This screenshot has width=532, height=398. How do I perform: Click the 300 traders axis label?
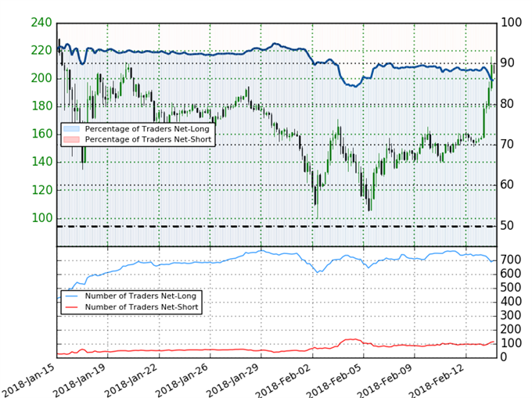click(x=511, y=315)
